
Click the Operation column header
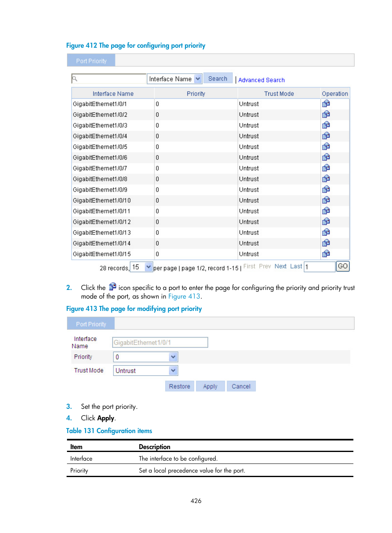coord(335,94)
